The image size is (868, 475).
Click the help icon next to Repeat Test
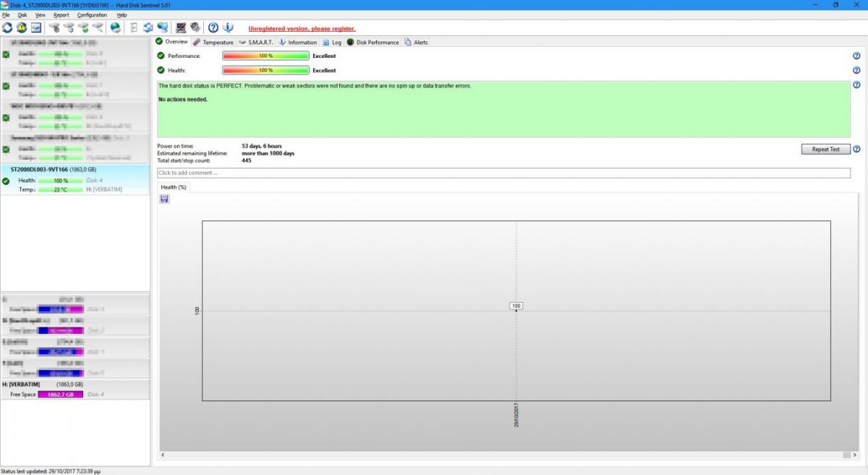pos(856,149)
